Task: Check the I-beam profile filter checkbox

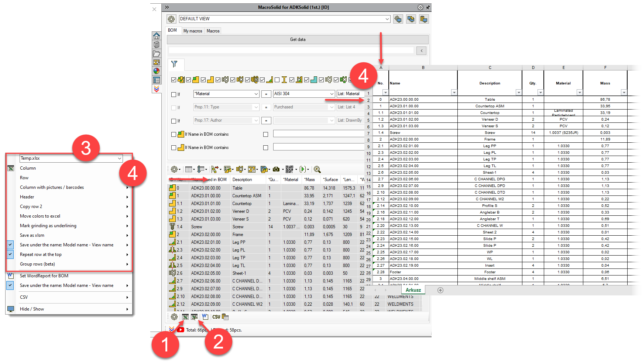Action: pos(277,80)
